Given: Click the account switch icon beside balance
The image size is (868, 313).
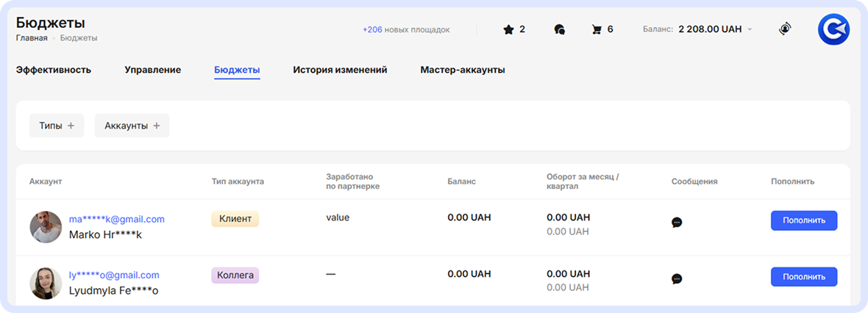Looking at the screenshot, I should pos(785,29).
